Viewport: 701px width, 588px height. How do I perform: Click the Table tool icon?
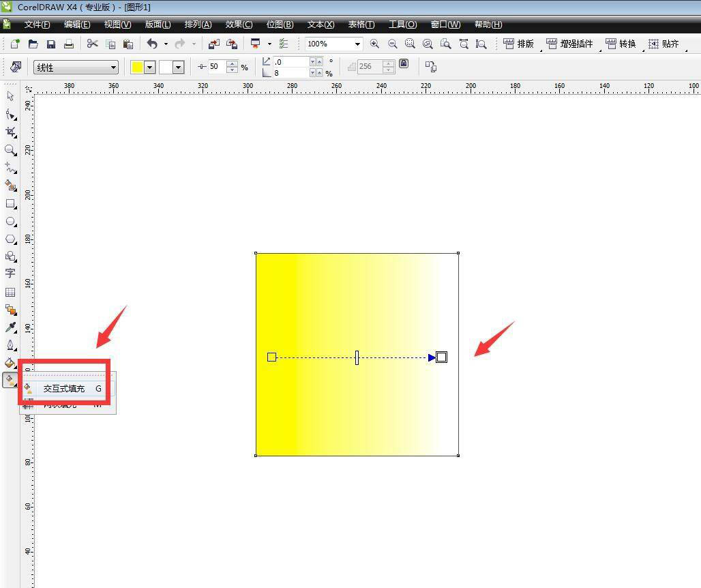(10, 292)
